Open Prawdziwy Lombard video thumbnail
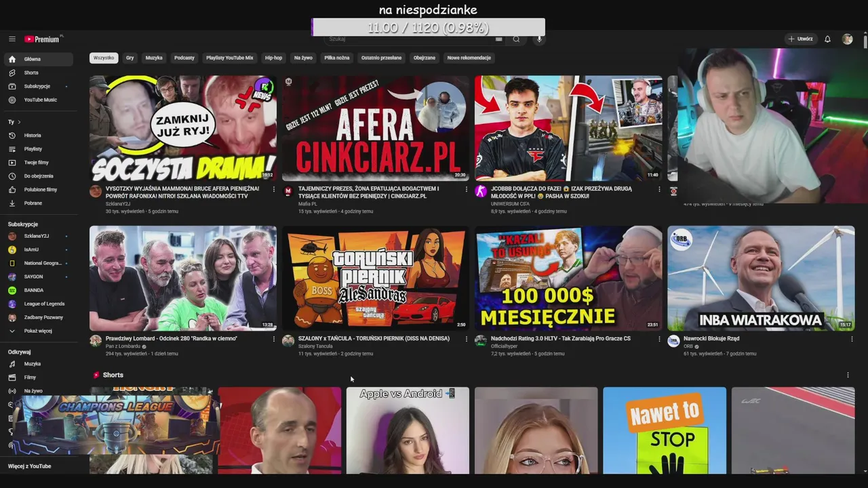Viewport: 868px width, 488px height. tap(183, 279)
